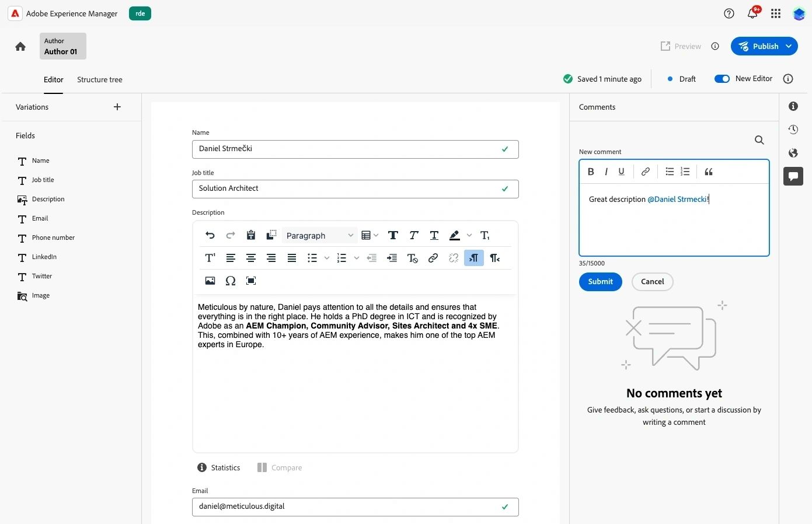
Task: Toggle Bold in the comment toolbar
Action: (591, 172)
